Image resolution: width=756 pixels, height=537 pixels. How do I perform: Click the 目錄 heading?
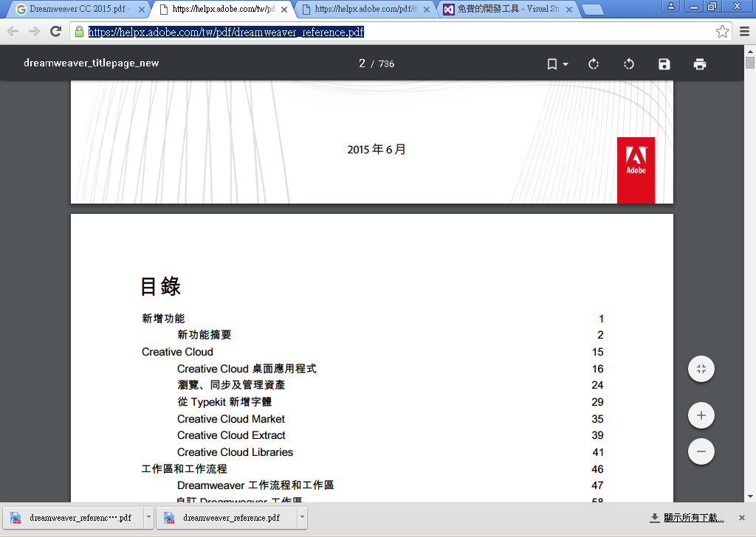coord(160,286)
